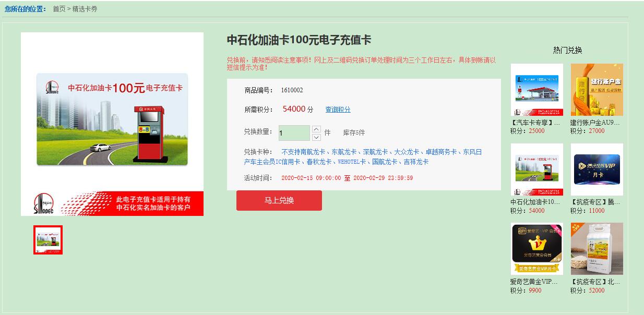
Task: Open 精选卡券 breadcrumb link
Action: (85, 9)
